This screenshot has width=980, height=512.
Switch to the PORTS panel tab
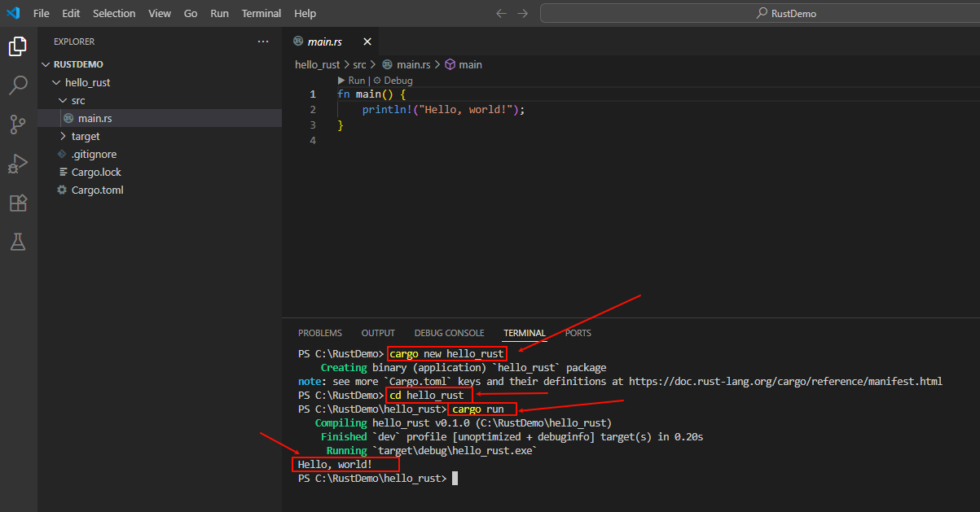point(578,333)
